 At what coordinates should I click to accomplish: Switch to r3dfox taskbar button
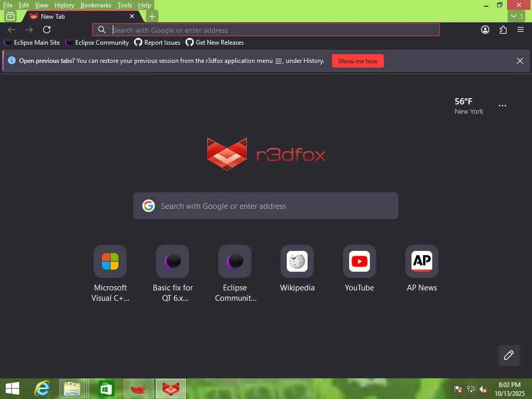[170, 389]
